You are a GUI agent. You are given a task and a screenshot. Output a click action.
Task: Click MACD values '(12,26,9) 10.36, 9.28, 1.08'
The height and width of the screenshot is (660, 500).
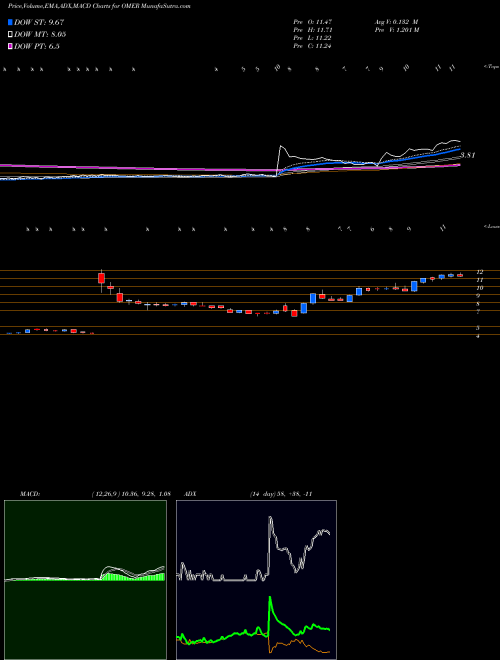131,494
